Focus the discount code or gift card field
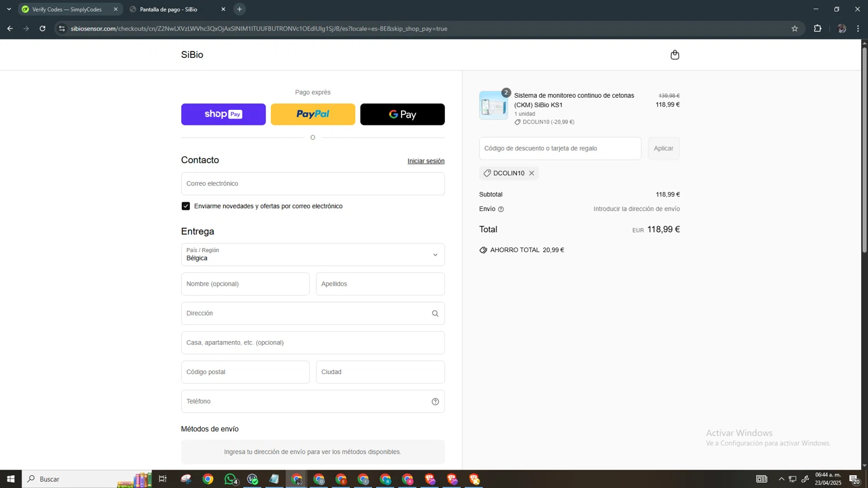The image size is (868, 488). pyautogui.click(x=560, y=149)
